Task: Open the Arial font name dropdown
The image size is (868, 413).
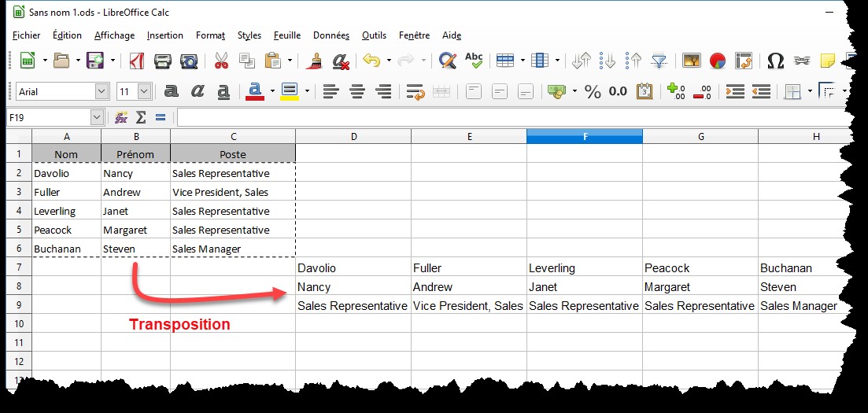Action: click(102, 92)
